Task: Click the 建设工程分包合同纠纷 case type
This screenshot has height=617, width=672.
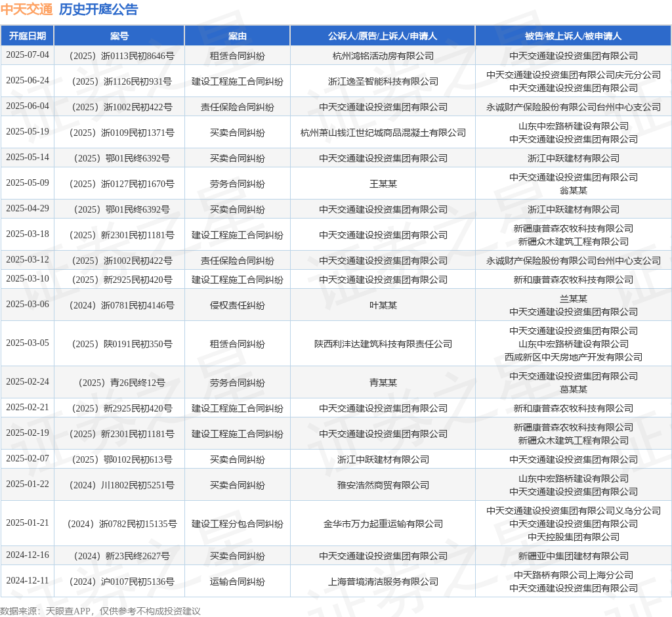Action: pyautogui.click(x=238, y=524)
